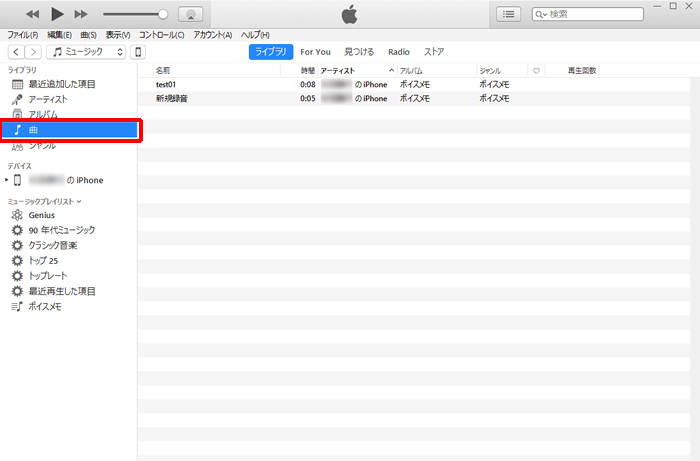Minimize the iTunes window
Image resolution: width=700 pixels, height=461 pixels.
click(x=657, y=6)
